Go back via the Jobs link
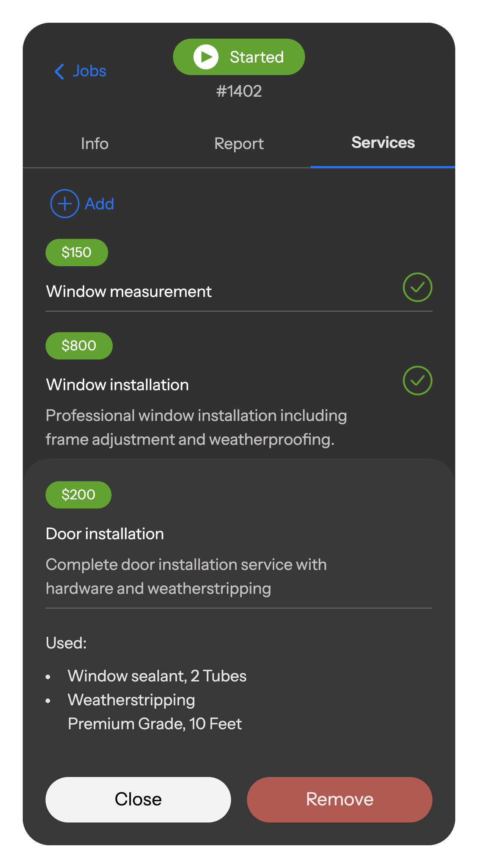 pyautogui.click(x=90, y=71)
